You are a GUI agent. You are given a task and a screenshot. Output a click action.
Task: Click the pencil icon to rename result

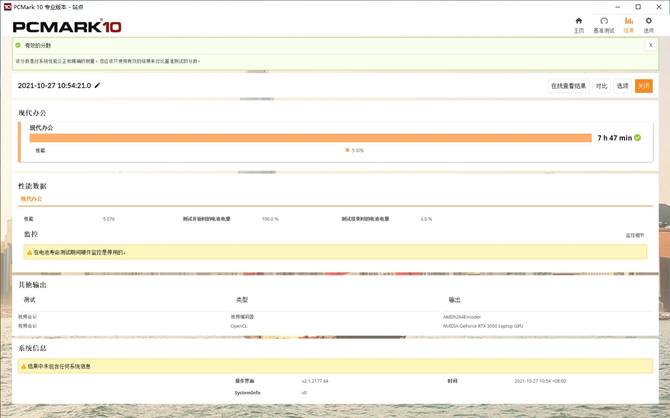98,86
